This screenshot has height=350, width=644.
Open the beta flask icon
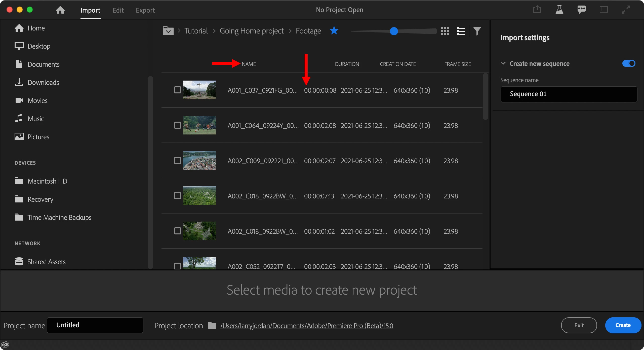[x=559, y=10]
